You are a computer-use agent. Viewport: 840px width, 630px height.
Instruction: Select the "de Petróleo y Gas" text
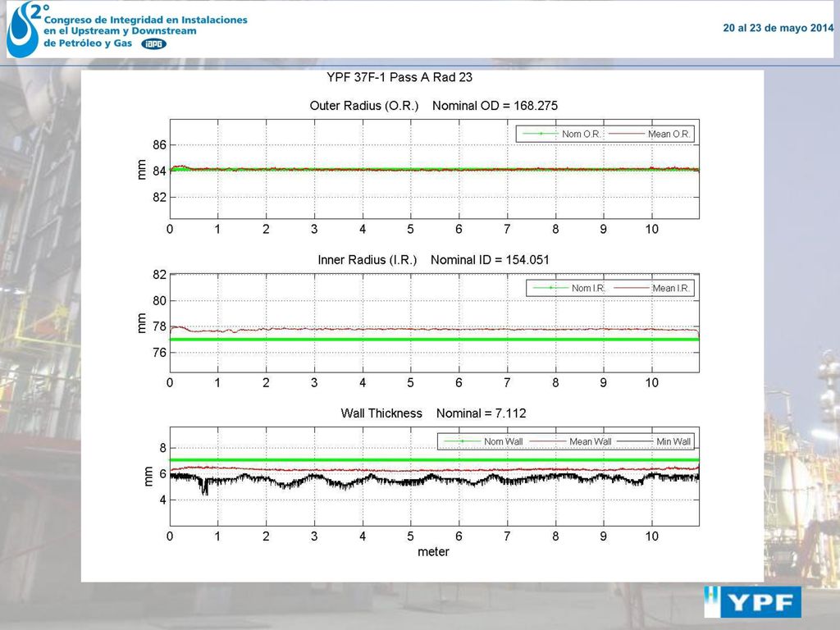[88, 43]
